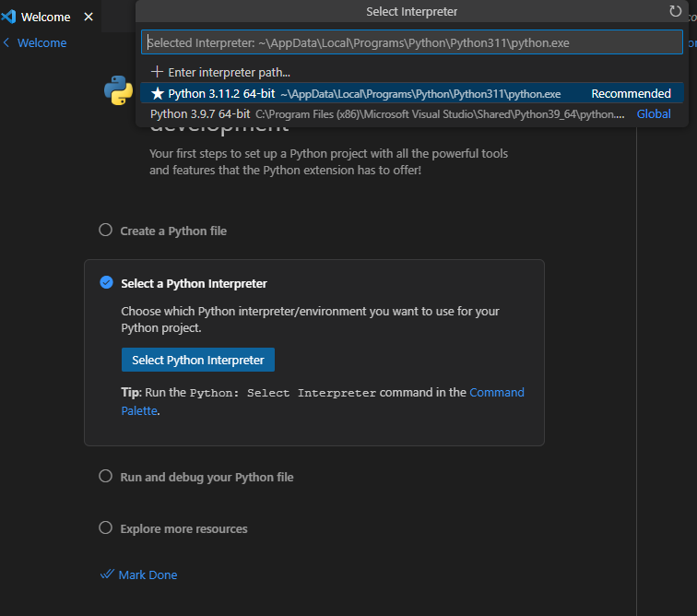Go back via Welcome breadcrumb link

41,42
